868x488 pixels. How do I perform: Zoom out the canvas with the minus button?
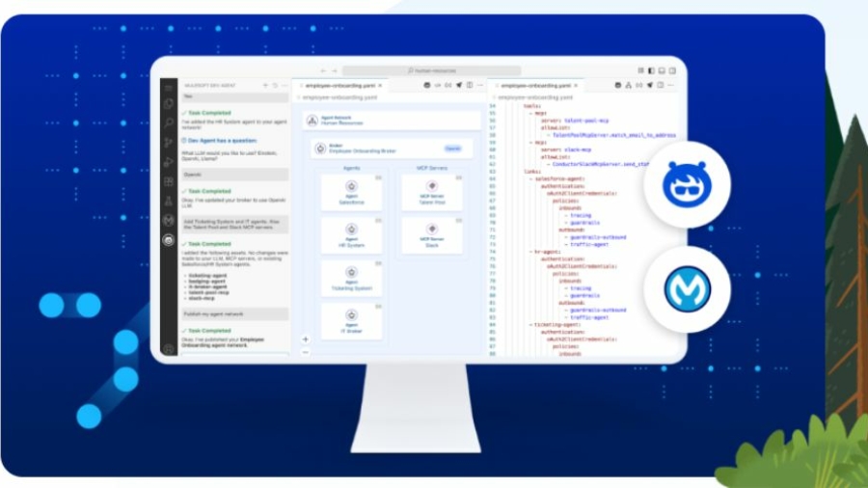[306, 352]
